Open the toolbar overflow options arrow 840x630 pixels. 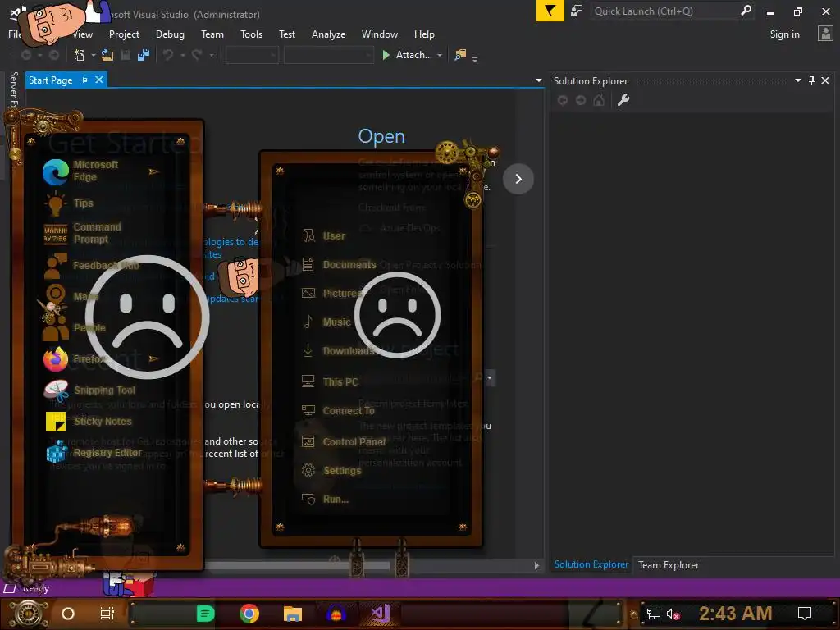click(x=475, y=59)
